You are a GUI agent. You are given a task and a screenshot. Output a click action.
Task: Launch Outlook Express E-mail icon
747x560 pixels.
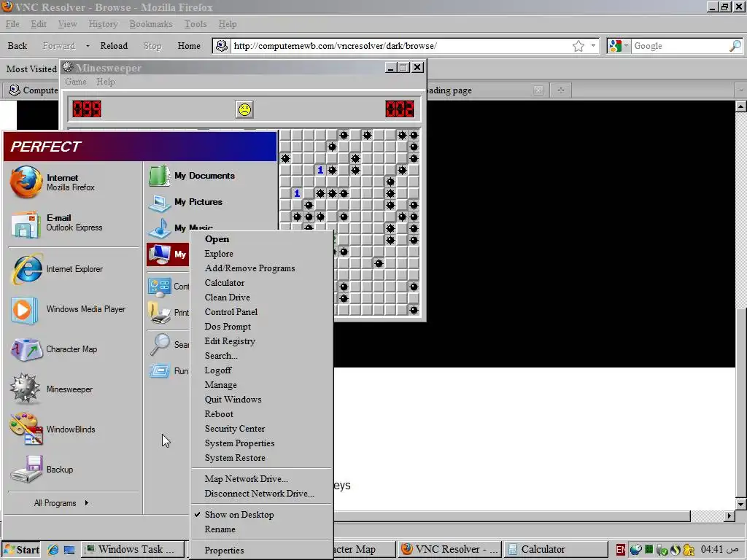[x=26, y=225]
